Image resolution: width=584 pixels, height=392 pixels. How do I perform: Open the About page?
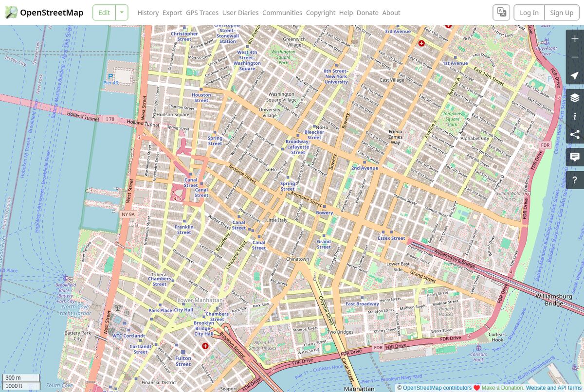pos(391,13)
